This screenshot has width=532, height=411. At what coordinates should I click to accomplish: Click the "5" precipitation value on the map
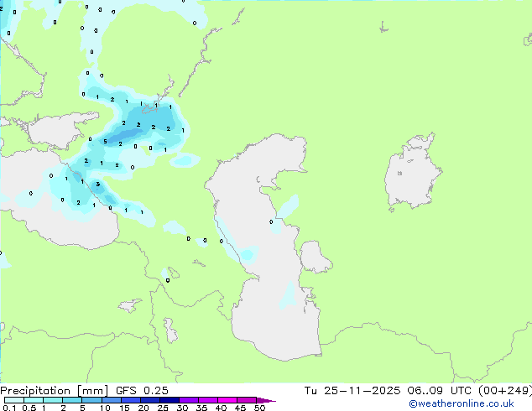click(105, 142)
